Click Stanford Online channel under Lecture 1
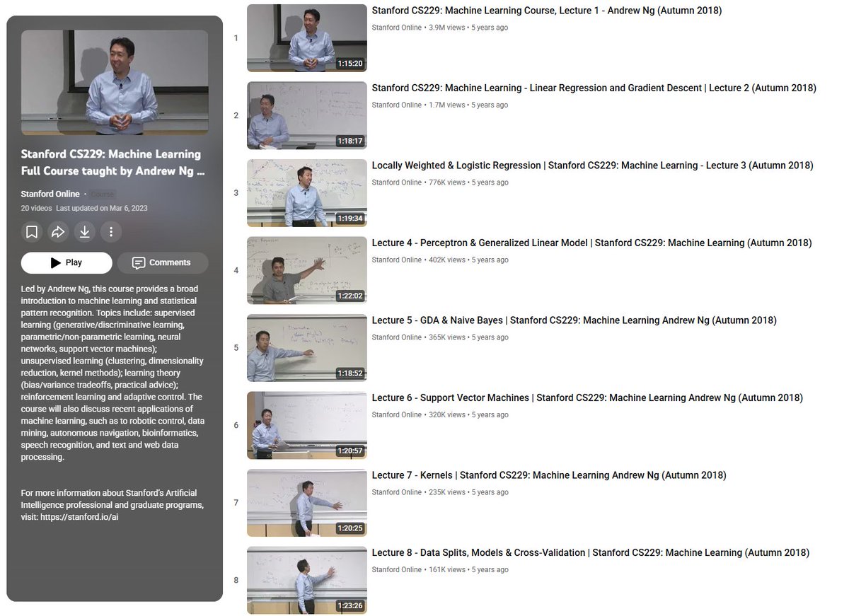 397,28
